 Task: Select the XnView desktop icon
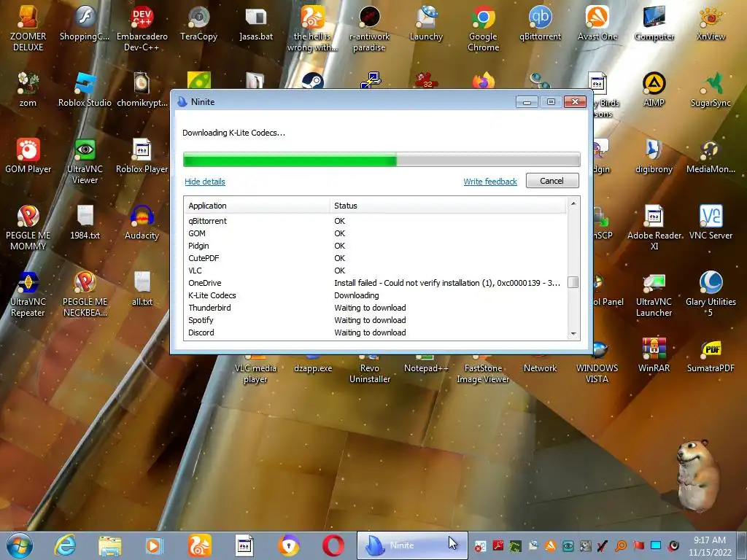click(711, 24)
